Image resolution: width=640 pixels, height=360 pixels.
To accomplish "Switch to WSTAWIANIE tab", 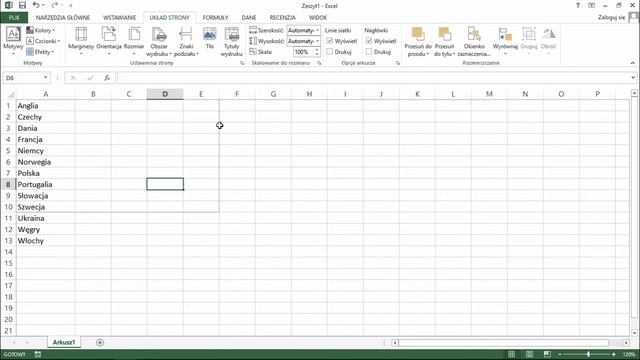I will [120, 18].
